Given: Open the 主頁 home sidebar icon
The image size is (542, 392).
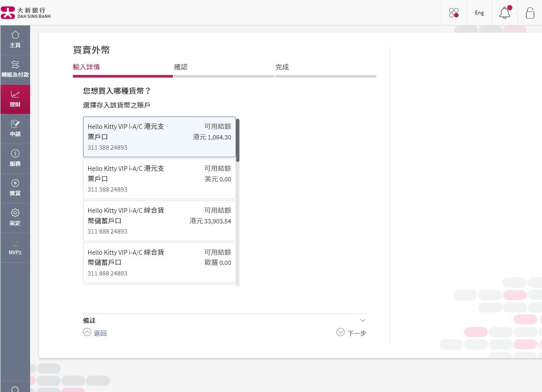Looking at the screenshot, I should pos(15,39).
